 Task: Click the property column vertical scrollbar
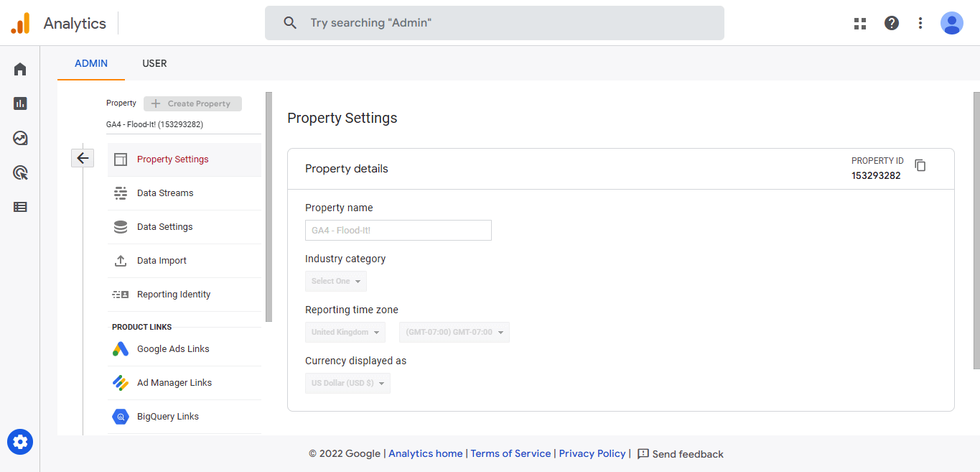[269, 206]
